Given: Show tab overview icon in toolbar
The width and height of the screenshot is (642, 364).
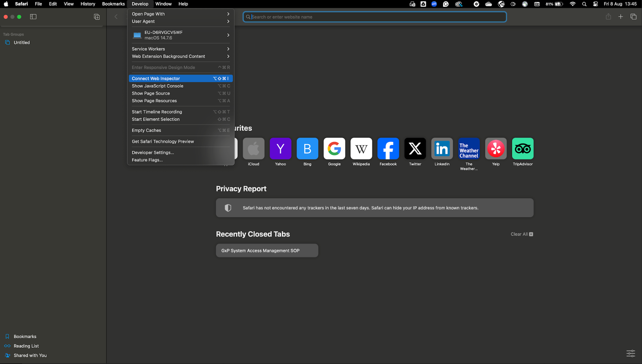Looking at the screenshot, I should (633, 17).
